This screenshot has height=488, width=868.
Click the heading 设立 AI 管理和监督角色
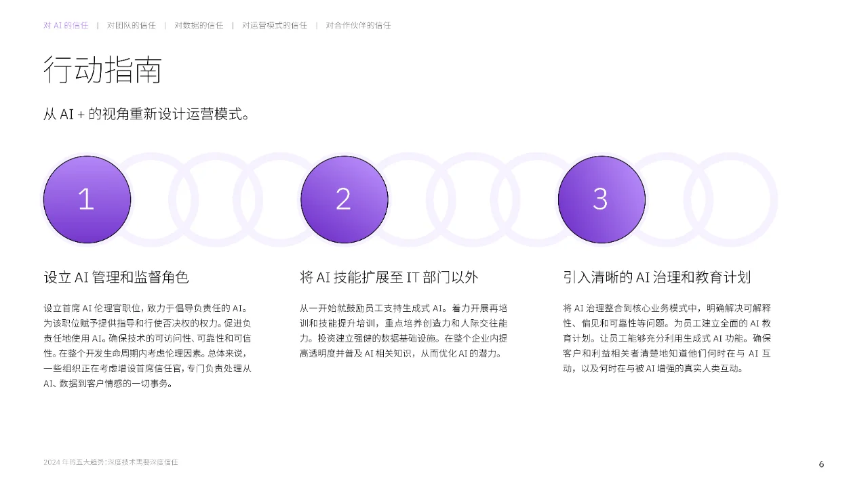(115, 277)
